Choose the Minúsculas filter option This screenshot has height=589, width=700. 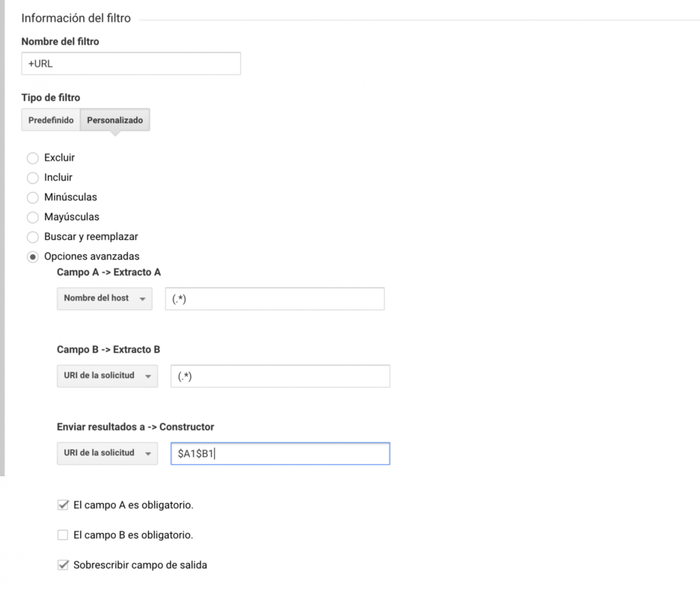click(32, 197)
